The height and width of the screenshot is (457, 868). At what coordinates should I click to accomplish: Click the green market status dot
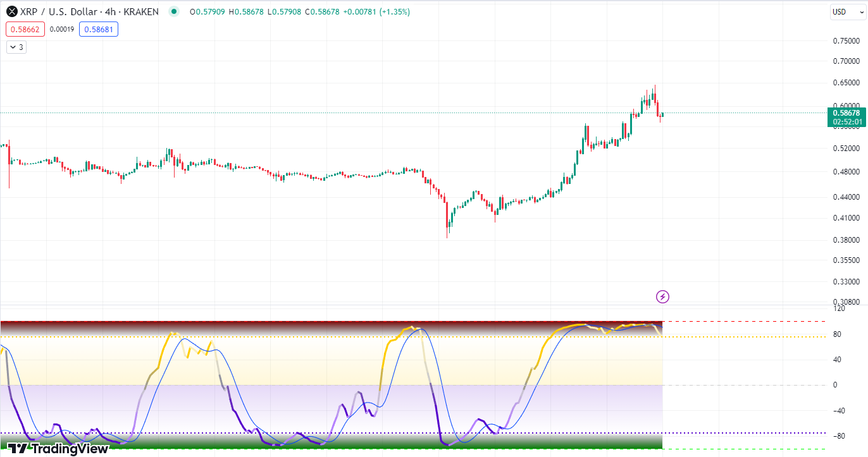(x=175, y=11)
